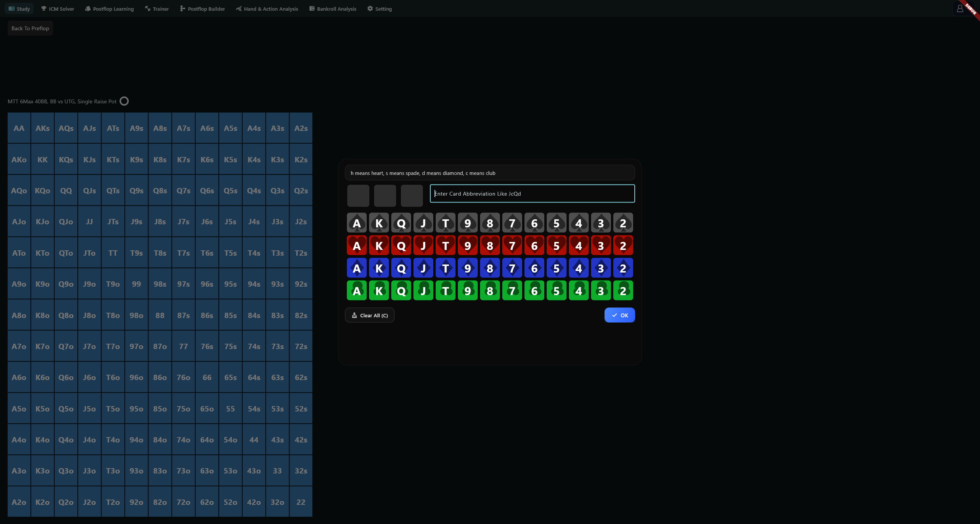Pick the King of hearts card
Image resolution: width=980 pixels, height=524 pixels.
click(x=379, y=245)
